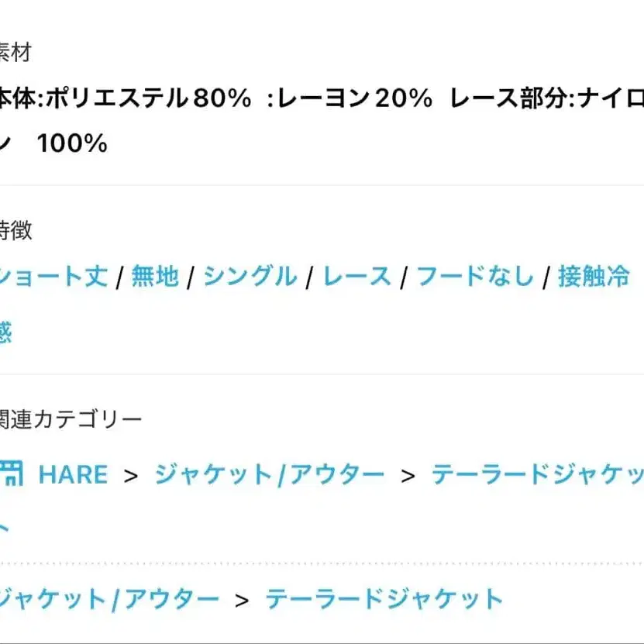Select the シングル feature tag

250,276
